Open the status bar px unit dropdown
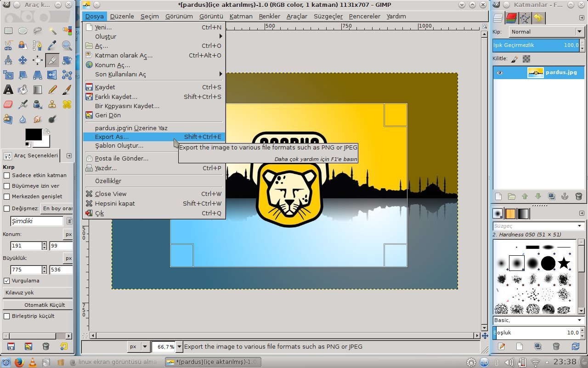 tap(139, 347)
